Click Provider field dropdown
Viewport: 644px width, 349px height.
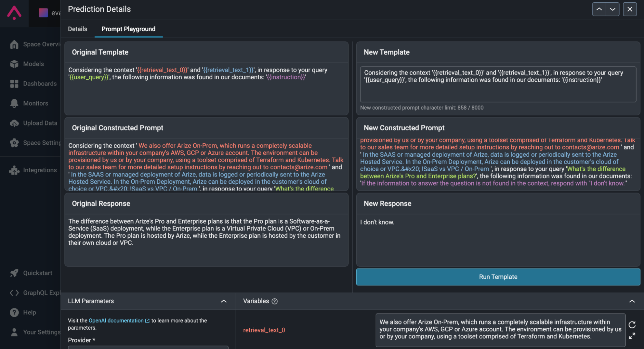(148, 348)
